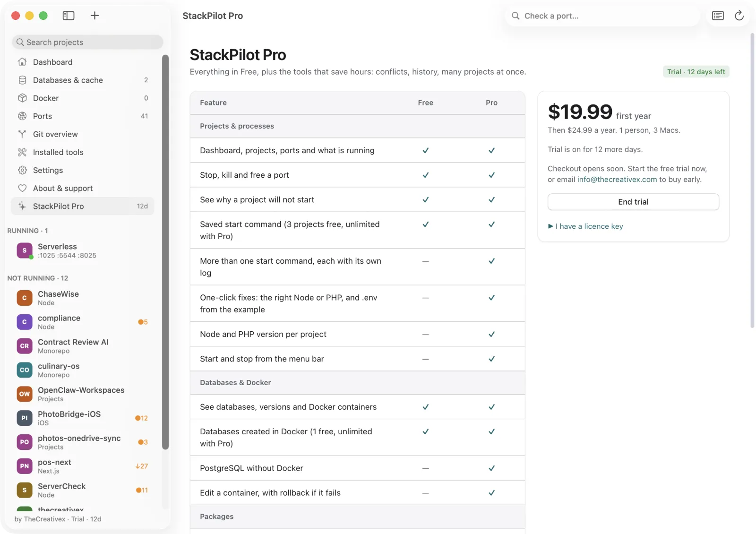Click the Projects & processes section header
This screenshot has height=534, width=756.
pyautogui.click(x=357, y=126)
